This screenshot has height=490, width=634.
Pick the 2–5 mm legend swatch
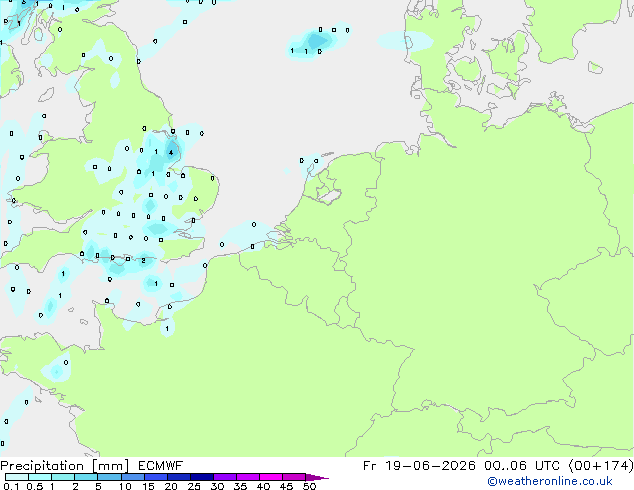point(86,477)
